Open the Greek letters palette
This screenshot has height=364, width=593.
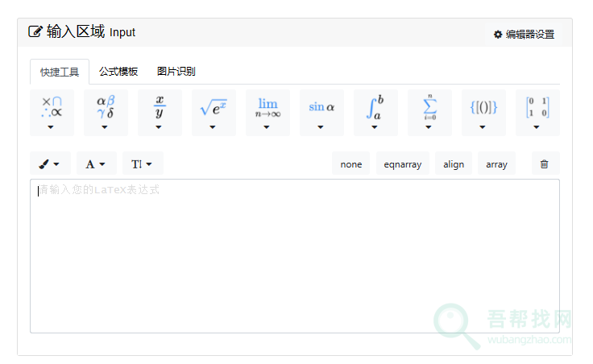(x=106, y=113)
